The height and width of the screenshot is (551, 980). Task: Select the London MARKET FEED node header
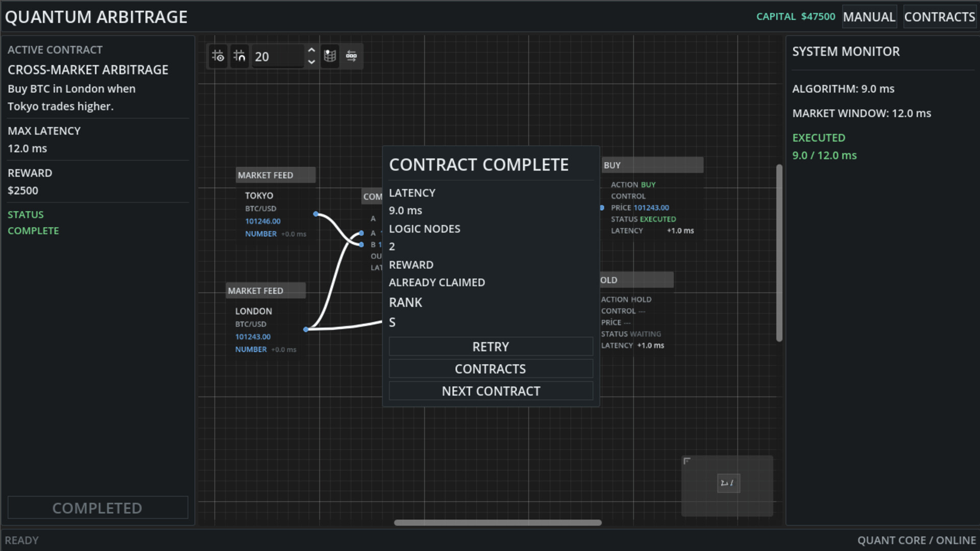point(265,291)
